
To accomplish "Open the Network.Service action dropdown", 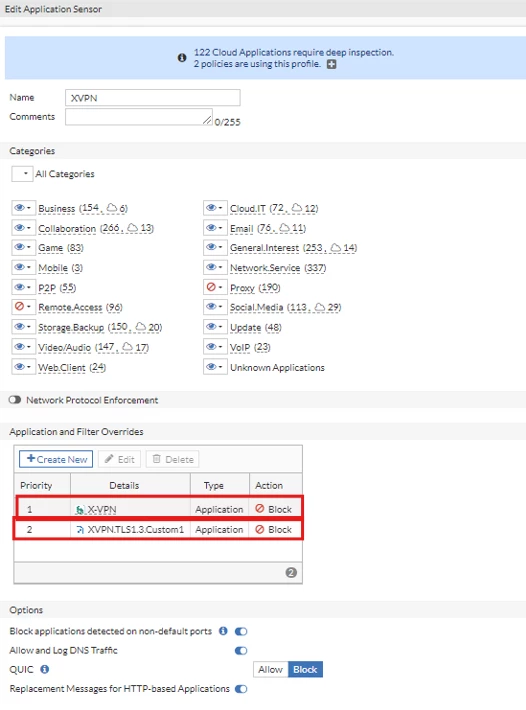I will coord(215,268).
